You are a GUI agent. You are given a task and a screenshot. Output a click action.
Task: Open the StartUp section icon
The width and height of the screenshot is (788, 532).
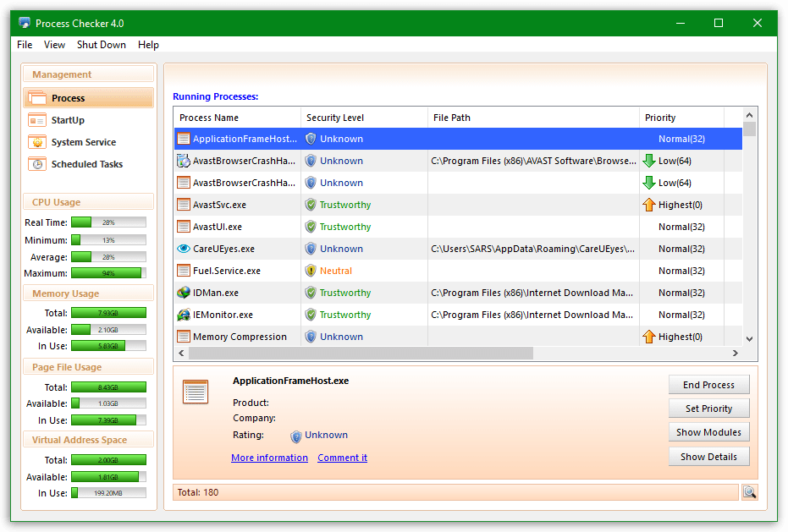[x=37, y=120]
